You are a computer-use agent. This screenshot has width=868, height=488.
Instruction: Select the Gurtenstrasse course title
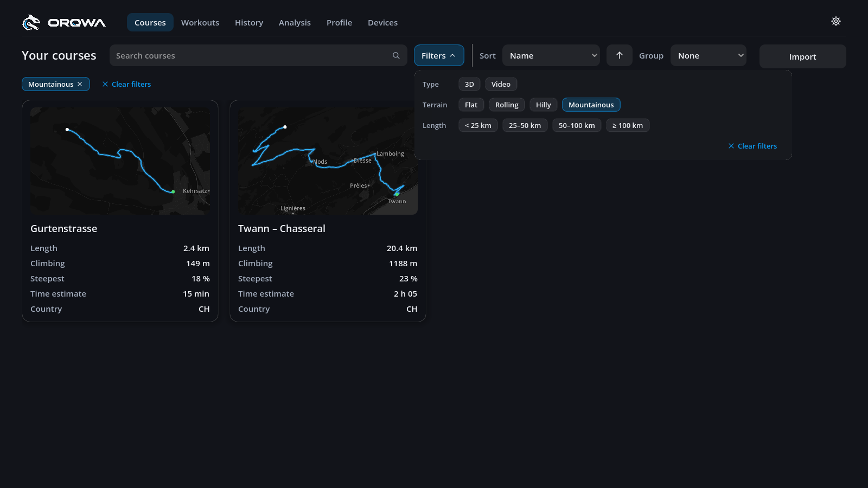tap(63, 228)
